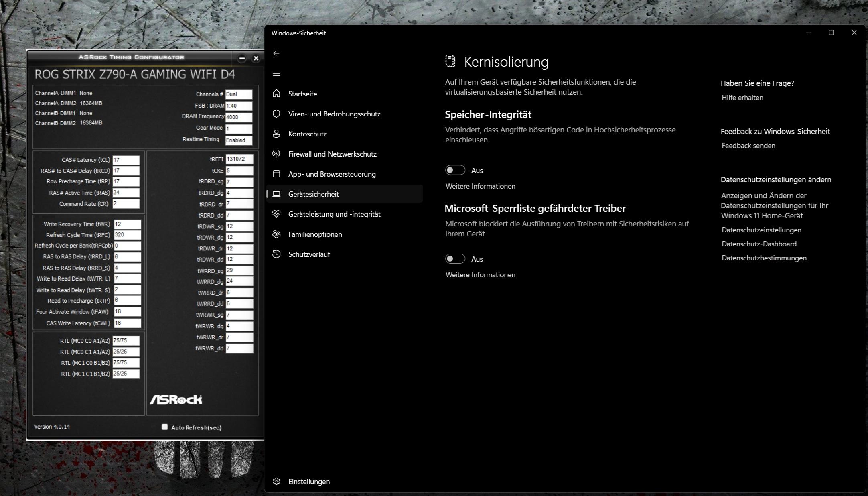Viewport: 868px width, 496px height.
Task: Click the Geräteleistung heart icon
Action: (x=276, y=214)
